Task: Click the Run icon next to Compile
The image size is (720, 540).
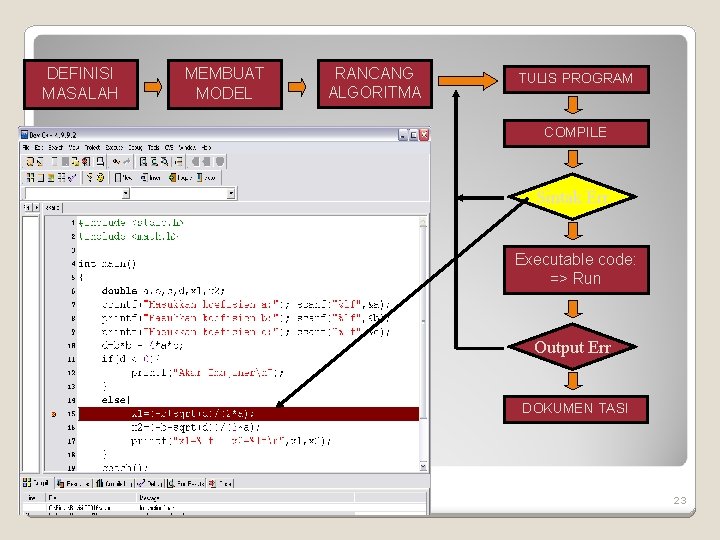Action: 40,177
